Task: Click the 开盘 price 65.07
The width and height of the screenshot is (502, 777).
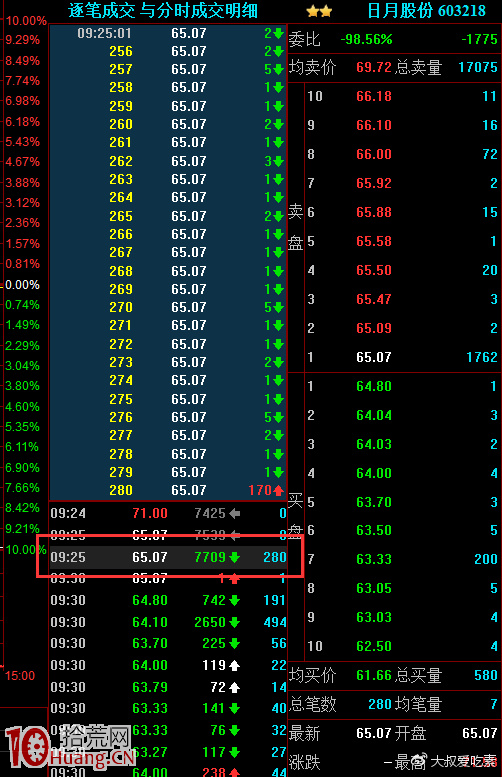Action: [x=480, y=733]
